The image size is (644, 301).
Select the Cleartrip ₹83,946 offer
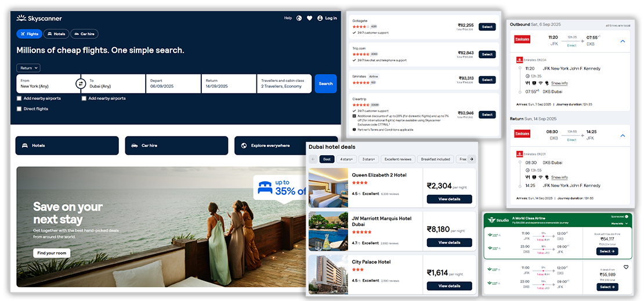tap(487, 114)
